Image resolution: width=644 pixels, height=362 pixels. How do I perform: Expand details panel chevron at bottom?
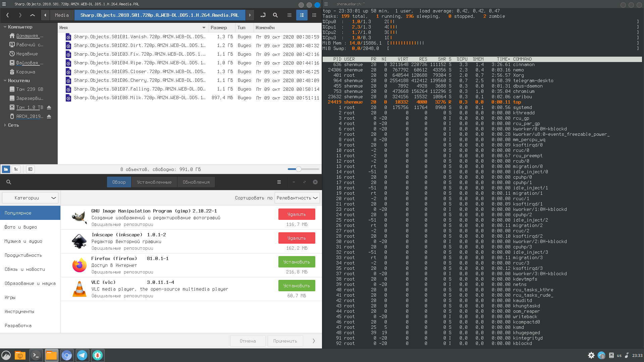click(x=314, y=341)
